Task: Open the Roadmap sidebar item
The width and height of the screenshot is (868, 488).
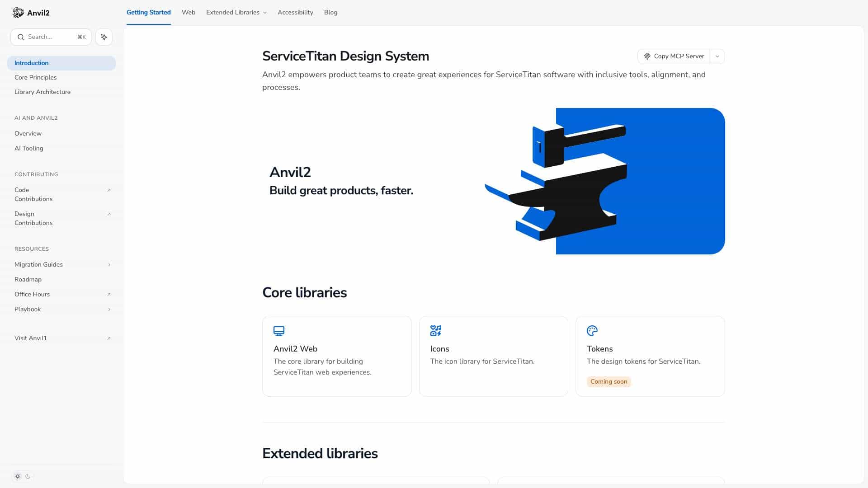Action: pyautogui.click(x=61, y=280)
